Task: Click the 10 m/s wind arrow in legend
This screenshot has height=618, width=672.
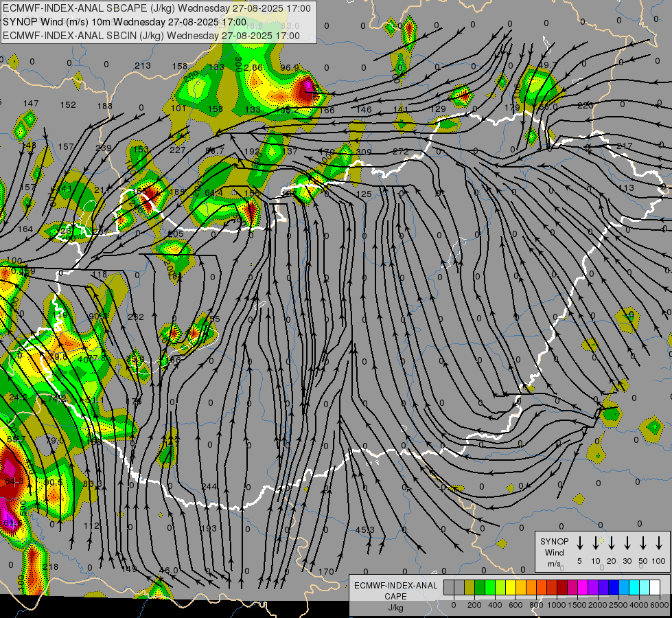Action: [595, 543]
